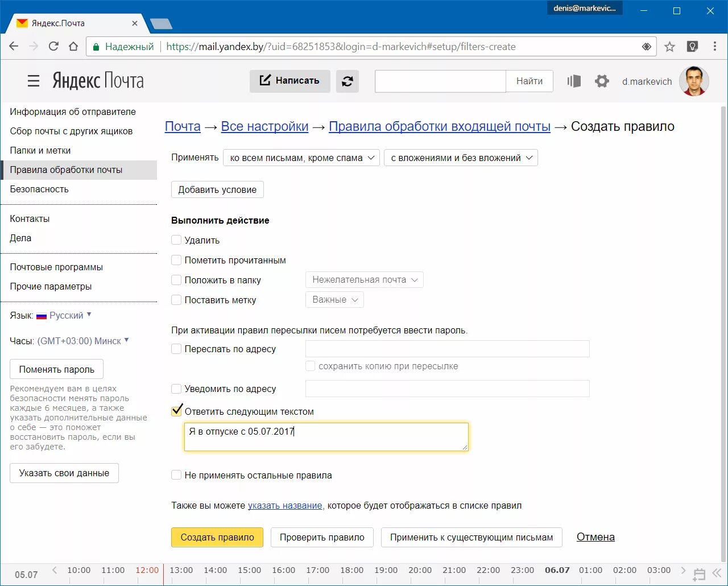The height and width of the screenshot is (586, 728).
Task: Bookmark this page with the star icon
Action: tap(670, 47)
